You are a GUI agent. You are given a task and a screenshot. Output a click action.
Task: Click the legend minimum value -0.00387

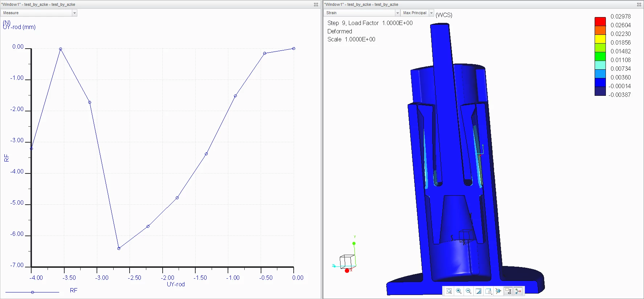(620, 95)
